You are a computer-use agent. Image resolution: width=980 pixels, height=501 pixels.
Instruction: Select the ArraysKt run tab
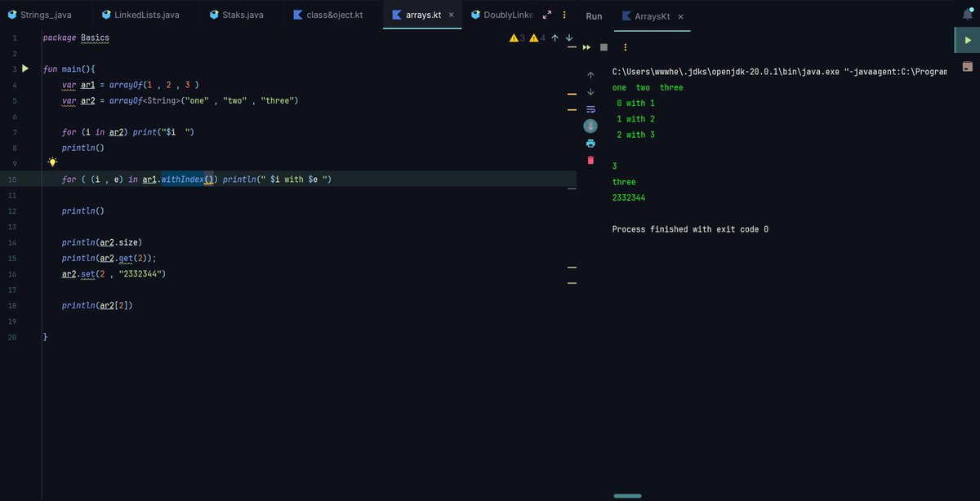click(652, 16)
